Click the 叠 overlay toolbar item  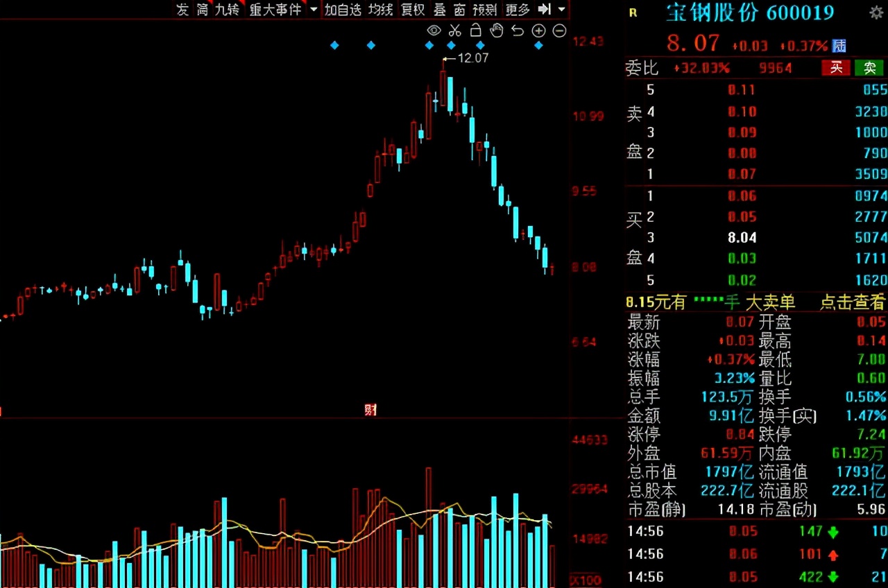pyautogui.click(x=440, y=10)
